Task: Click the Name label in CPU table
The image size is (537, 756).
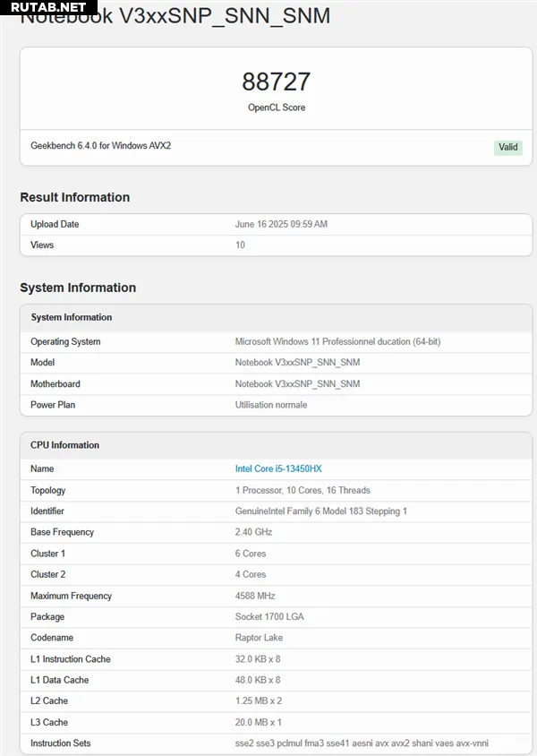Action: point(42,468)
